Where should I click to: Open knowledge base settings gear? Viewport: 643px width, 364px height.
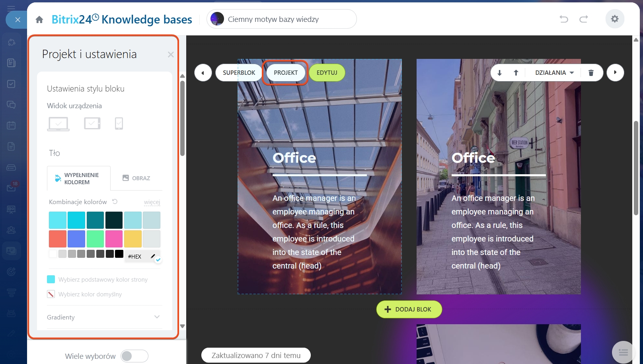615,19
